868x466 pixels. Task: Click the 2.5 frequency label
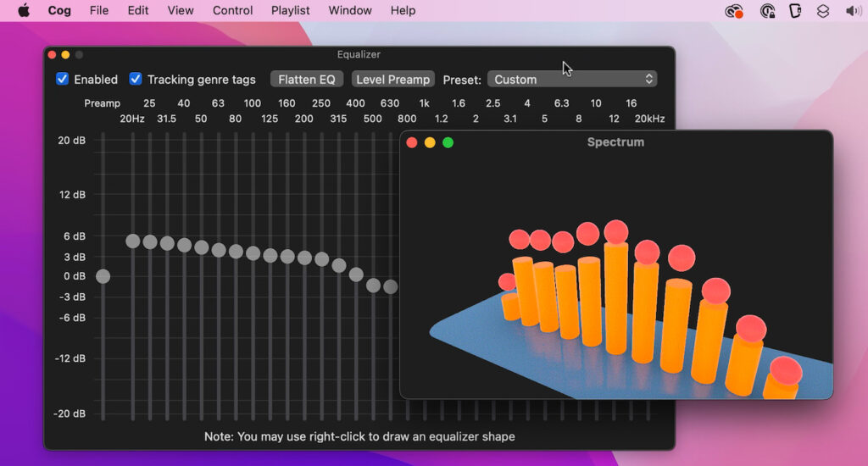tap(492, 103)
